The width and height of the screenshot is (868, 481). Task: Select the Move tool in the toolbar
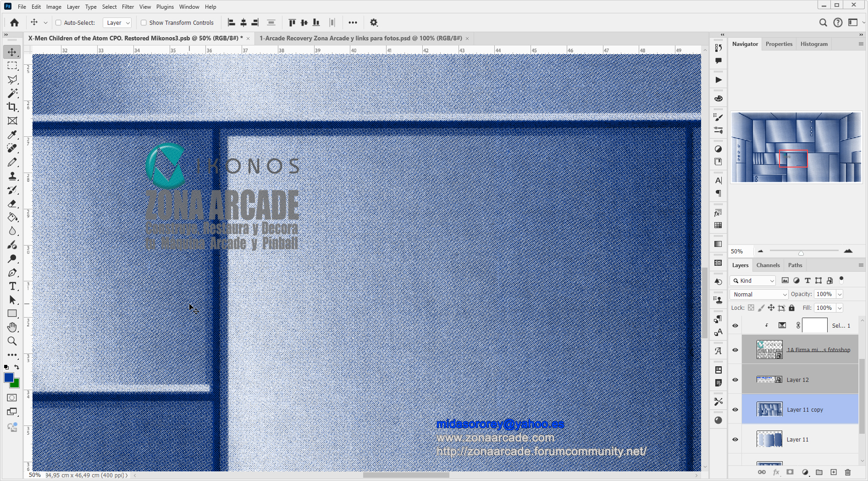(x=12, y=52)
